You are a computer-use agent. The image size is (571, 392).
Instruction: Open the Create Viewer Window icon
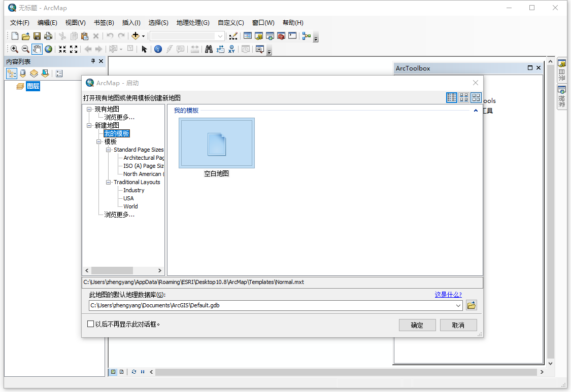[x=260, y=49]
